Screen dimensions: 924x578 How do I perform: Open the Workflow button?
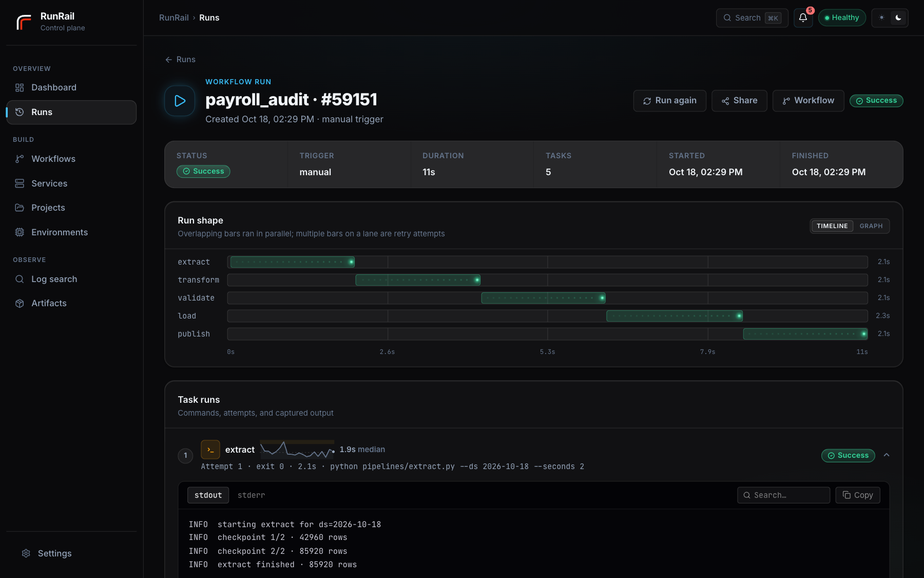pyautogui.click(x=808, y=101)
